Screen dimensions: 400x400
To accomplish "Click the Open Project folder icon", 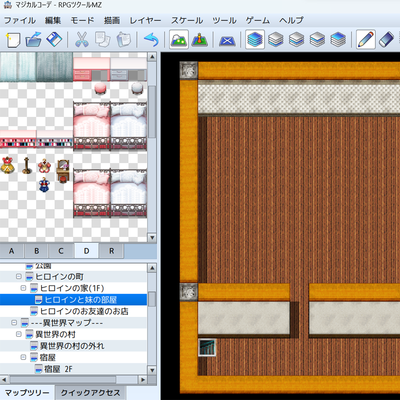I will [34, 40].
